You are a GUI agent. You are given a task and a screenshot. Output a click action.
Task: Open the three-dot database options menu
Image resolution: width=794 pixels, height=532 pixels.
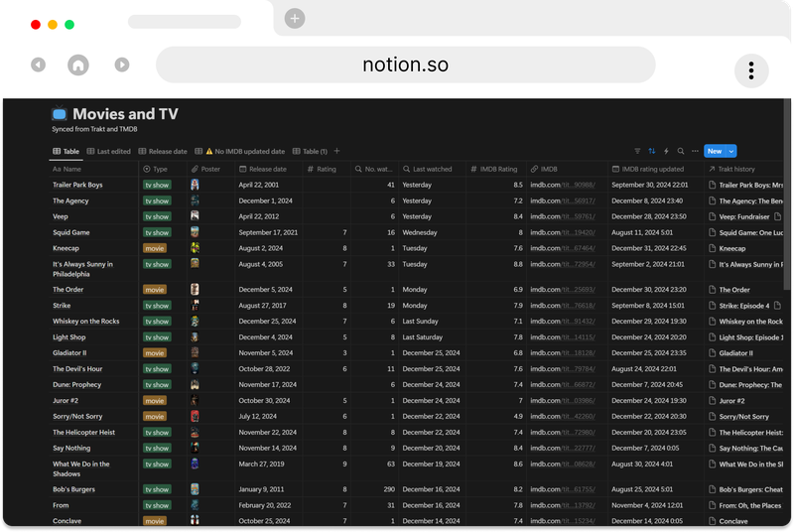point(695,151)
